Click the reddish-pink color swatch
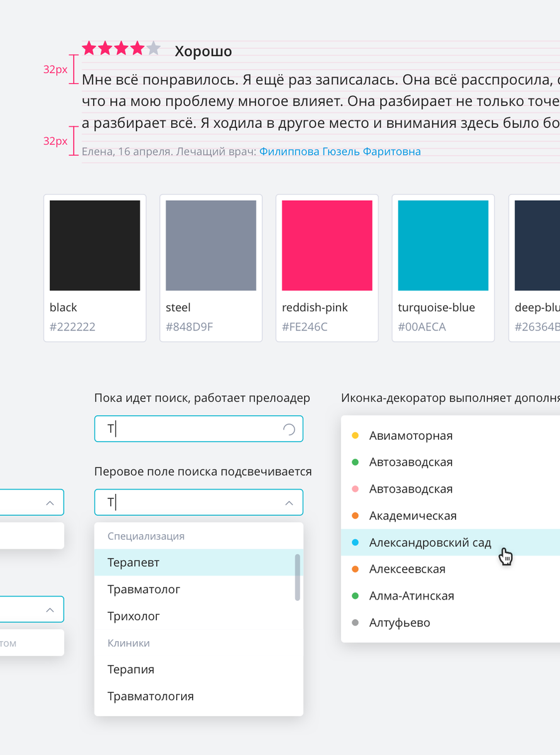Image resolution: width=560 pixels, height=755 pixels. [327, 245]
